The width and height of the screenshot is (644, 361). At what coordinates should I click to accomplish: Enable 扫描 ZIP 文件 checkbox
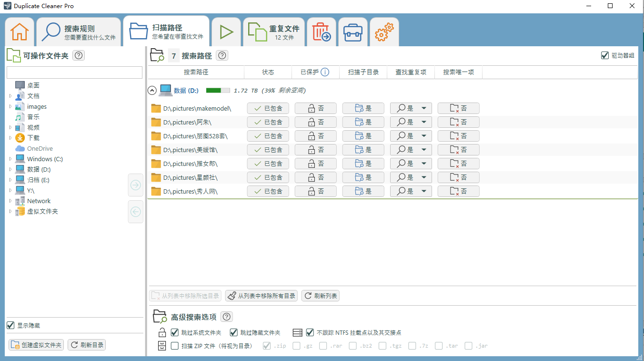point(175,346)
